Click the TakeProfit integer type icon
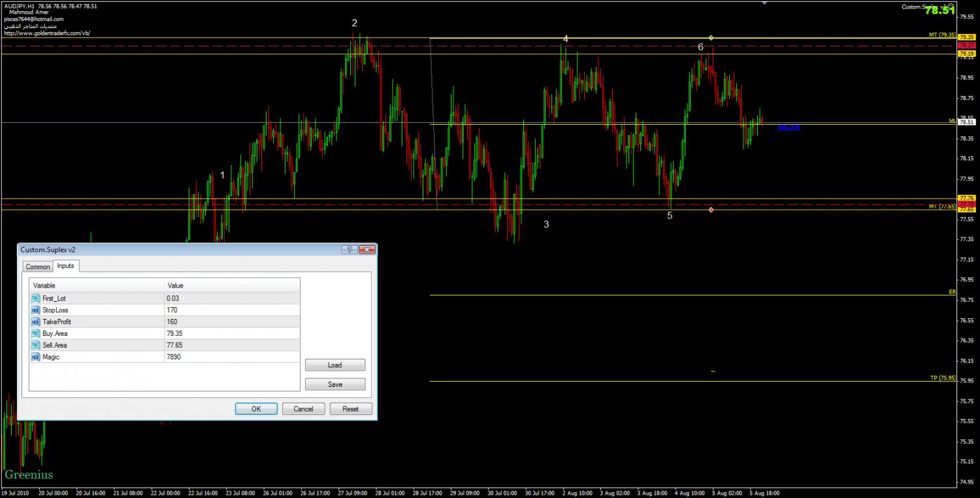The height and width of the screenshot is (498, 980). (35, 322)
